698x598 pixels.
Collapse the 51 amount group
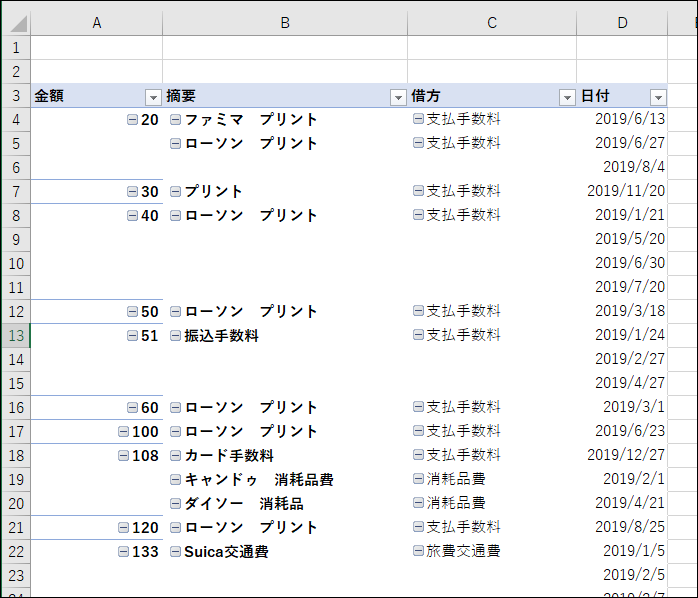coord(133,336)
